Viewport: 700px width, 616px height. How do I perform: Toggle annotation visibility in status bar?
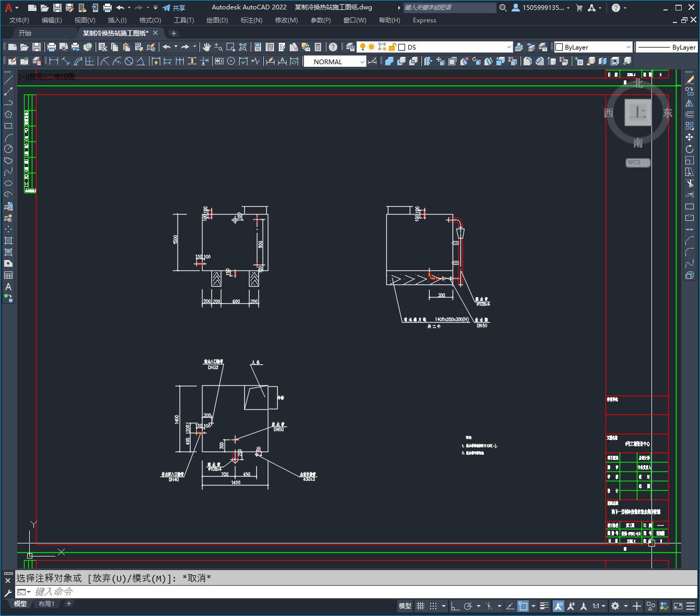point(559,606)
